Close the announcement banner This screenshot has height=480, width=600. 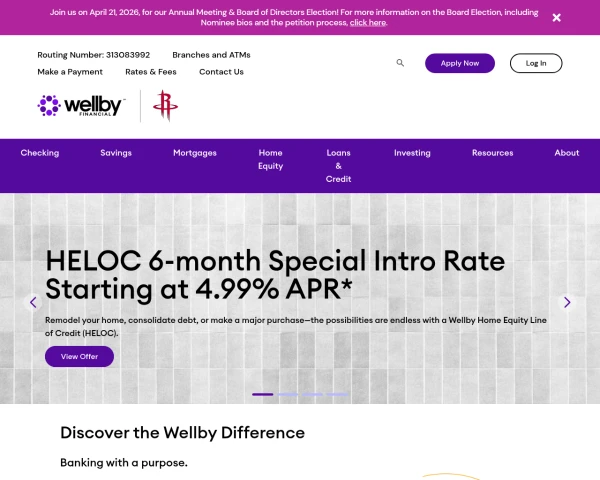(x=556, y=17)
